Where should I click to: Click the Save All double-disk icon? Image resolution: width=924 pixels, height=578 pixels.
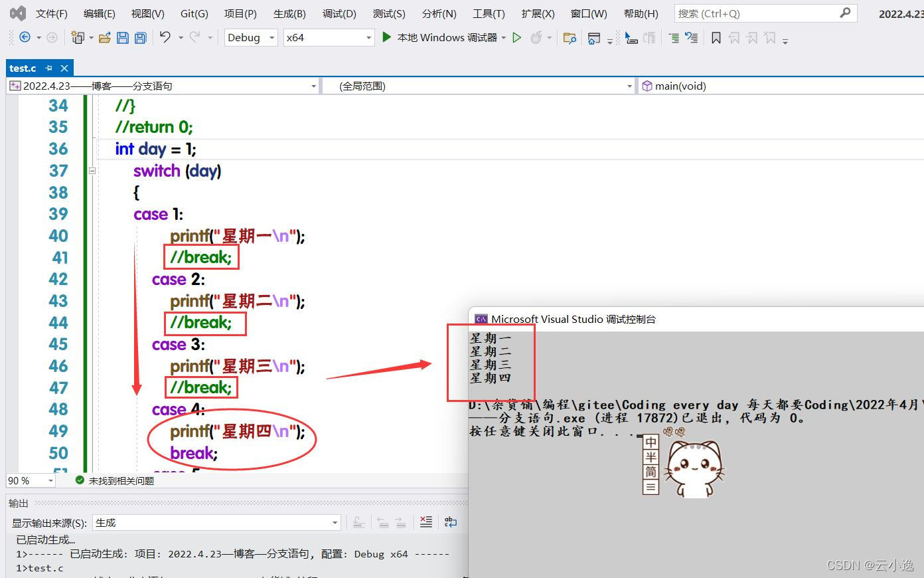[140, 38]
